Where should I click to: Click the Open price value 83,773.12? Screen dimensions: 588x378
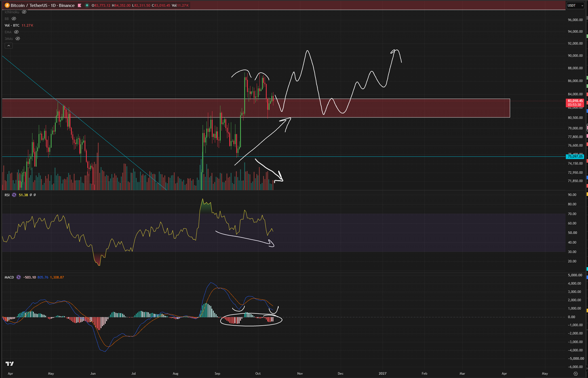coord(102,5)
